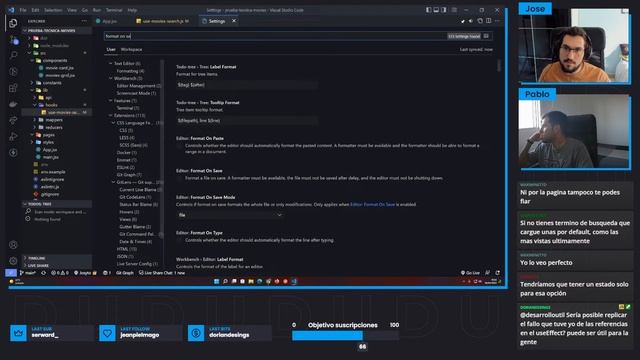Viewport: 640px width, 360px height.
Task: Click the Windows Start button in taskbar
Action: pos(217,281)
